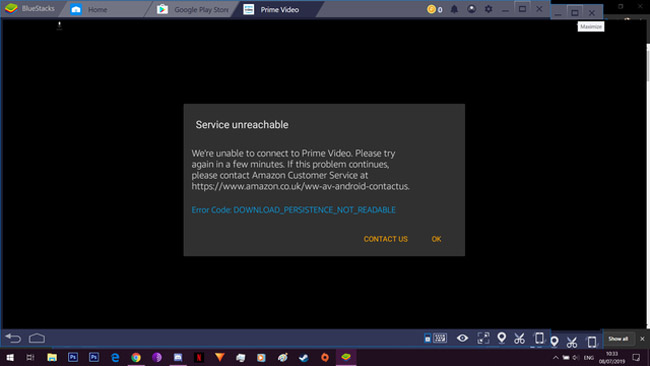The image size is (650, 366).
Task: Toggle the eye overlay icon
Action: tap(462, 338)
